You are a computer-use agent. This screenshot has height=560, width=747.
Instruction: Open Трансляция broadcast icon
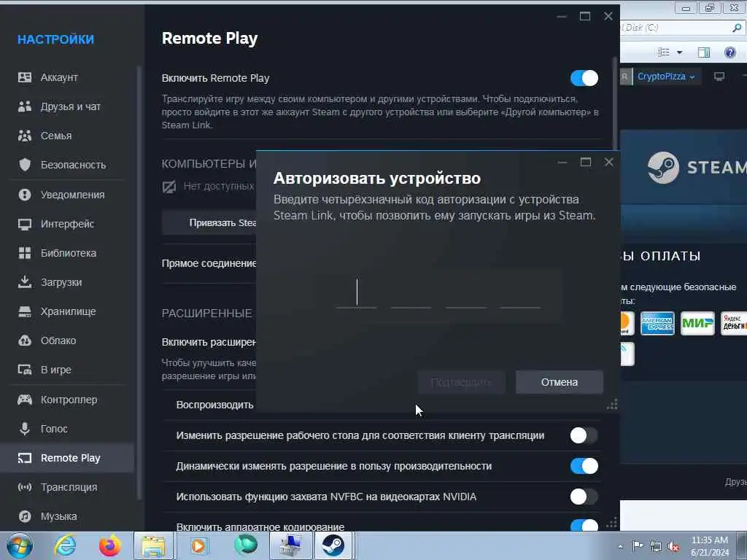tap(25, 487)
